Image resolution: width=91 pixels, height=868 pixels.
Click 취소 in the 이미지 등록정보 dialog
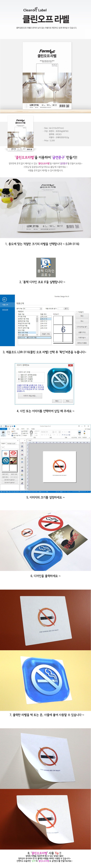(x=67, y=401)
